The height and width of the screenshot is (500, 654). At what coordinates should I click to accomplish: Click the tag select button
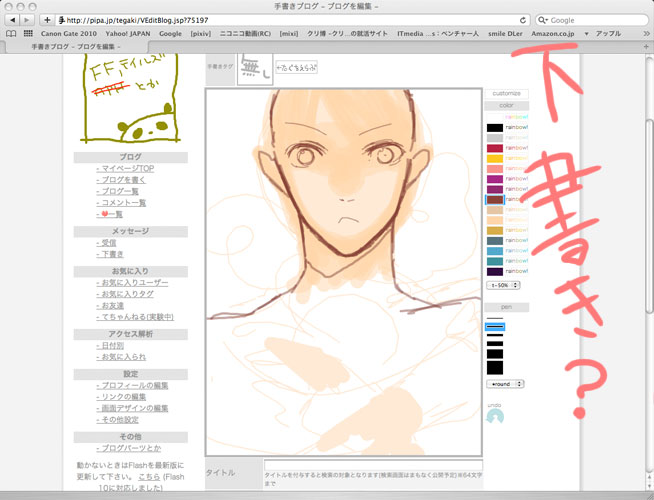[x=297, y=67]
